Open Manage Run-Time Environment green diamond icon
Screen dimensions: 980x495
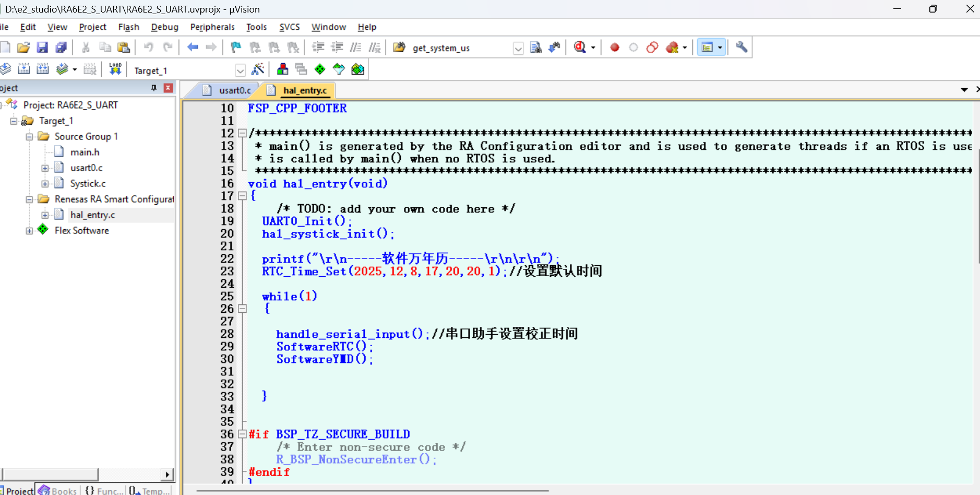320,69
